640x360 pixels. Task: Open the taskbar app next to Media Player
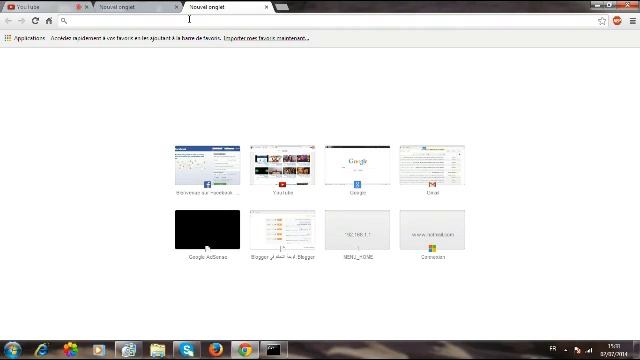(x=128, y=350)
